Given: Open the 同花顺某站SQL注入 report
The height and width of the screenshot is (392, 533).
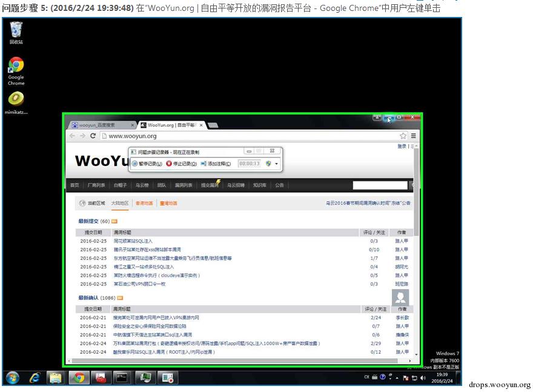Looking at the screenshot, I should tap(133, 241).
